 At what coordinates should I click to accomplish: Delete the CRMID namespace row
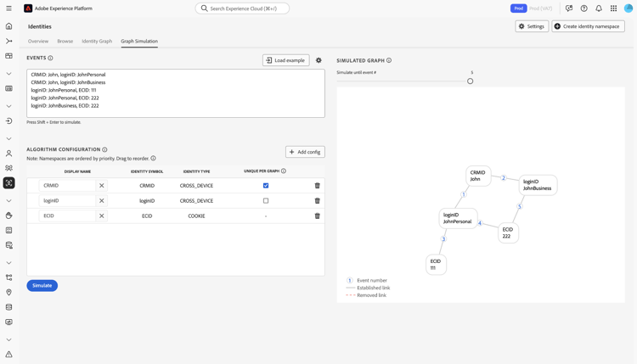coord(318,186)
